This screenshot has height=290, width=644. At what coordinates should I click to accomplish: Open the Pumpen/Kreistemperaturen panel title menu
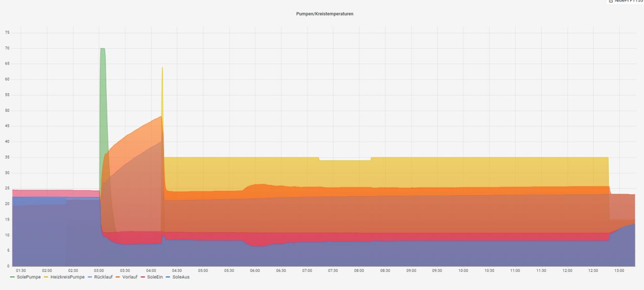click(x=325, y=14)
